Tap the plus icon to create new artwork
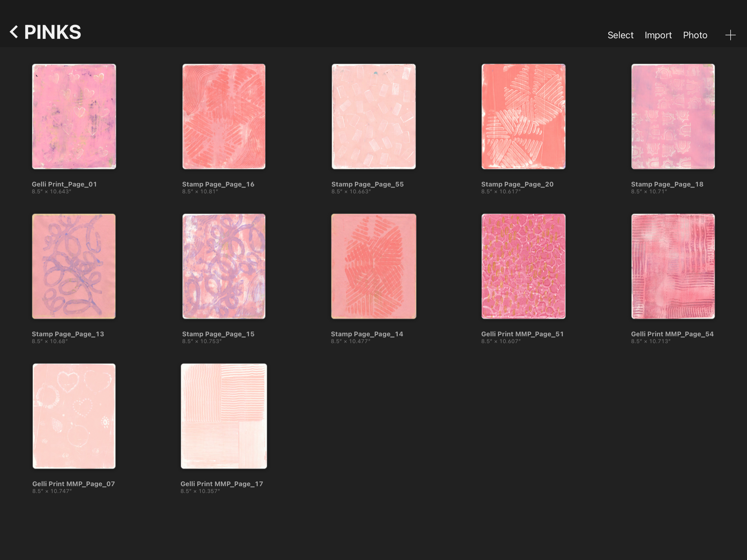The width and height of the screenshot is (747, 560). (730, 35)
